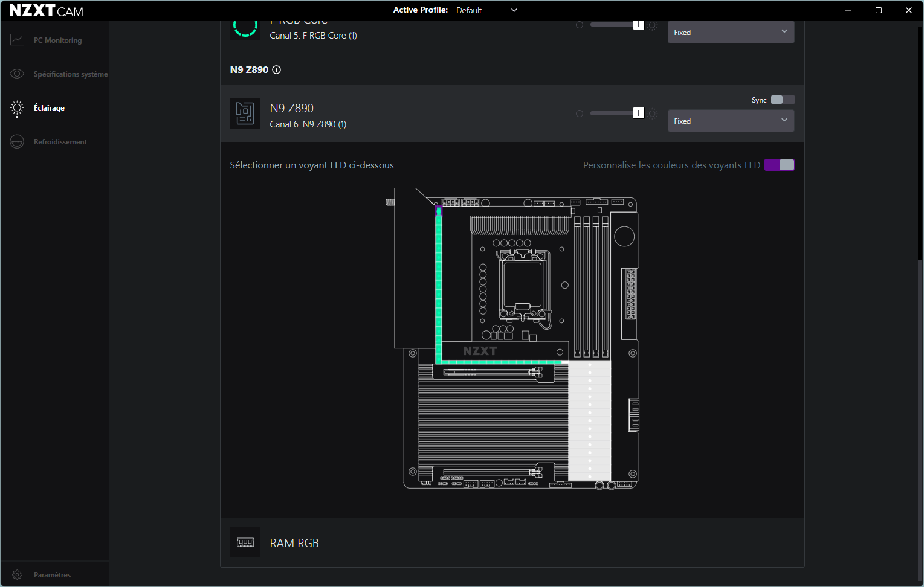Toggle the Sync switch for N9 Z890
This screenshot has height=587, width=924.
click(783, 100)
